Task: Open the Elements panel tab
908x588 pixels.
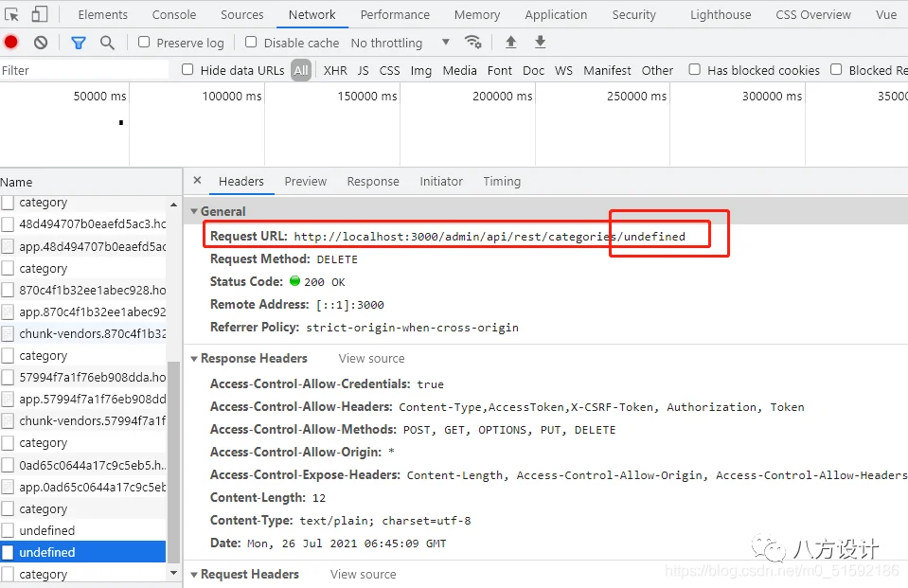Action: [x=102, y=14]
